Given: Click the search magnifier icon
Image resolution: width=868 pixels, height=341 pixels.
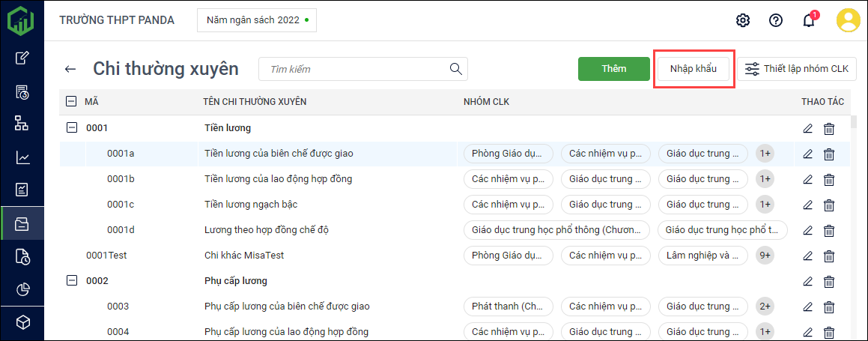Looking at the screenshot, I should (x=455, y=69).
